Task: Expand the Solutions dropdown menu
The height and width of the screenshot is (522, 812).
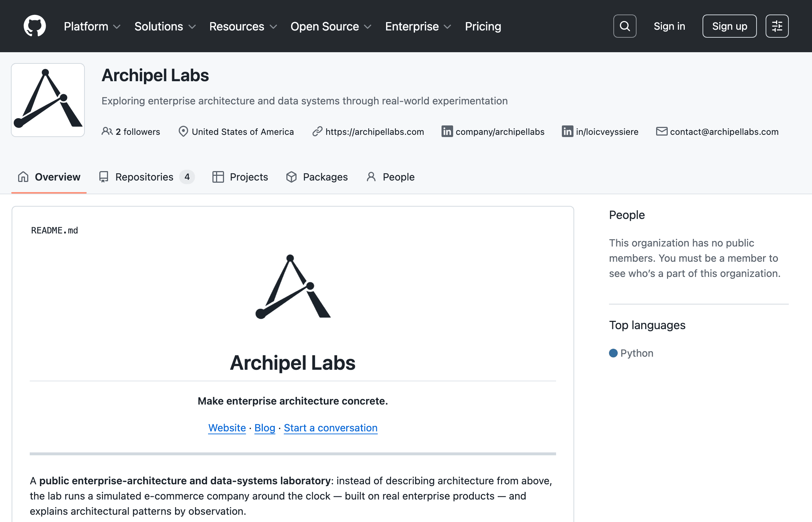Action: [x=165, y=26]
